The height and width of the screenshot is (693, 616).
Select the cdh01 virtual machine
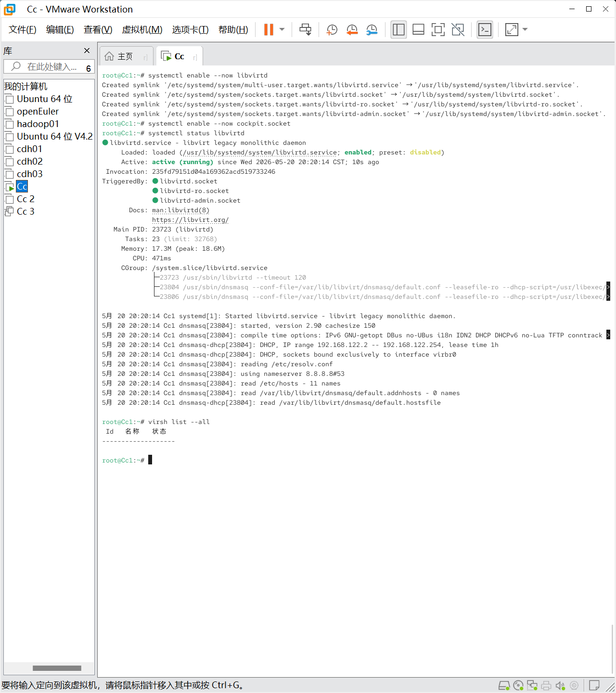[29, 149]
